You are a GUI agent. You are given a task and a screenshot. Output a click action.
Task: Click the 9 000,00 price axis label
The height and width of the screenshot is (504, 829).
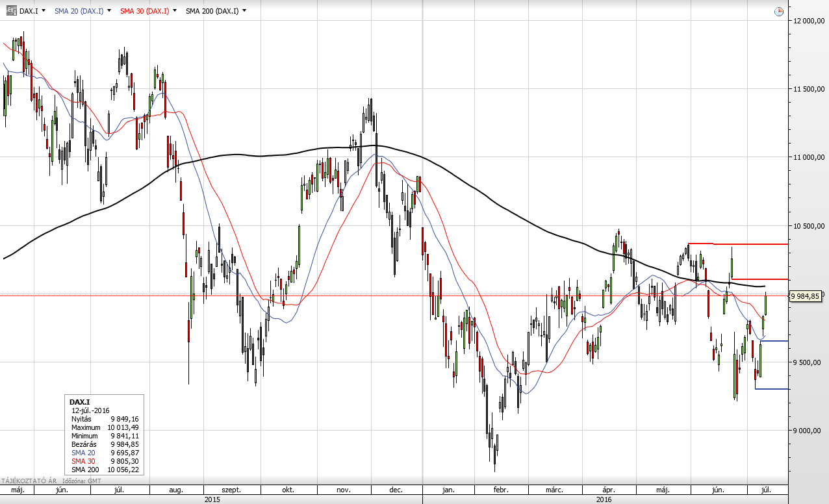[808, 431]
